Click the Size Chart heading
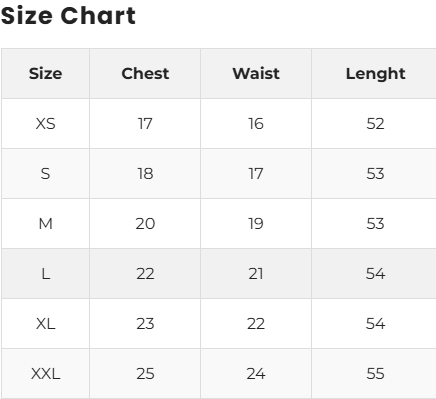 click(x=68, y=16)
